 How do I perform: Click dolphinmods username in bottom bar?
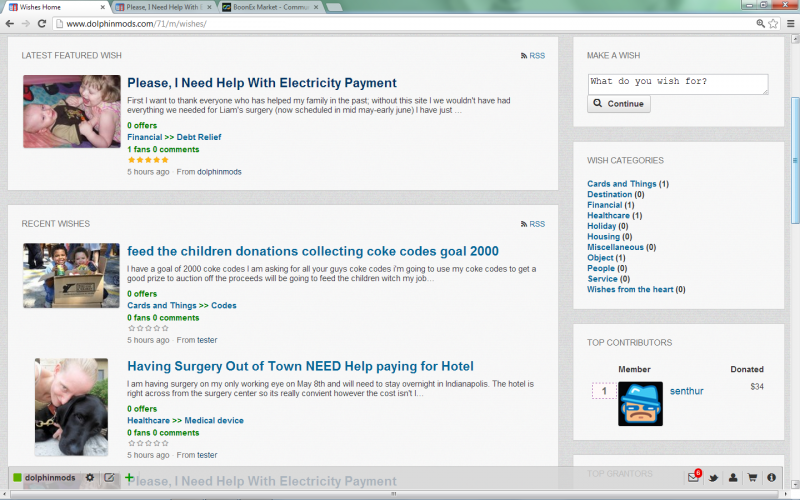point(50,478)
